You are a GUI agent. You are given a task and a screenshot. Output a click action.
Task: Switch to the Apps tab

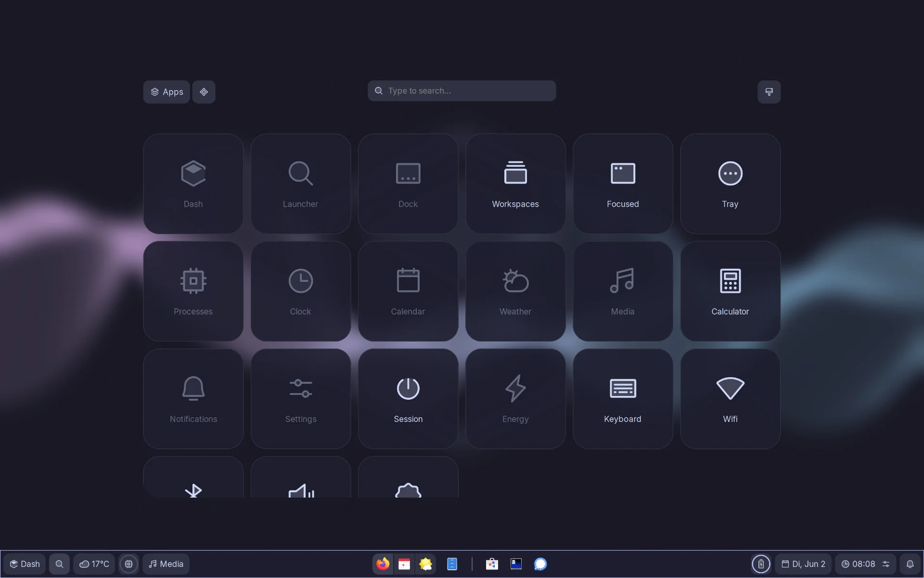167,92
